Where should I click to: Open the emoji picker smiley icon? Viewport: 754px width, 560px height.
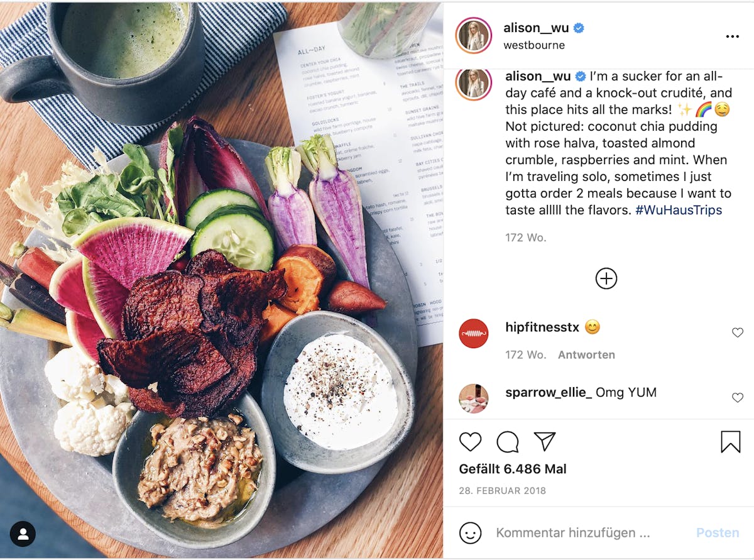pos(470,533)
